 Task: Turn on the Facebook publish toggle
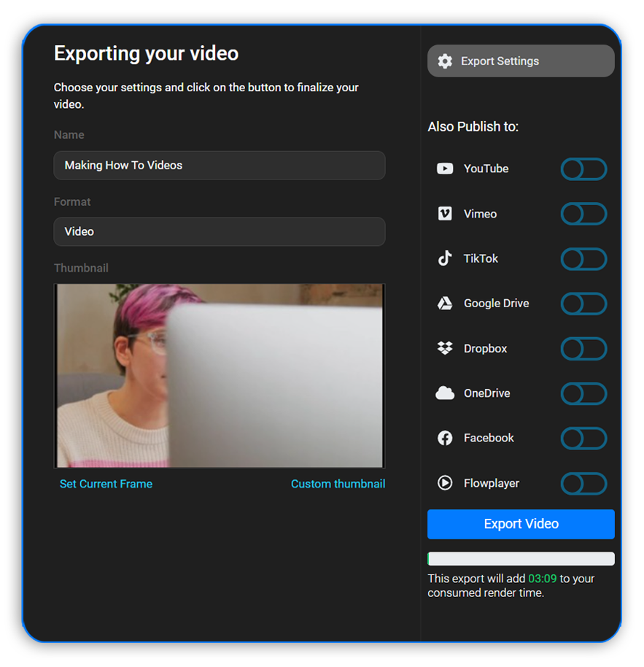[x=583, y=438]
